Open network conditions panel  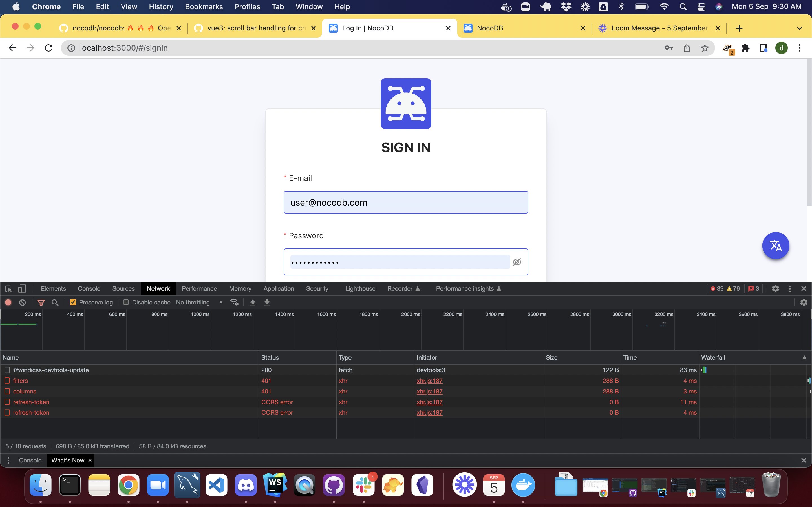pyautogui.click(x=235, y=302)
